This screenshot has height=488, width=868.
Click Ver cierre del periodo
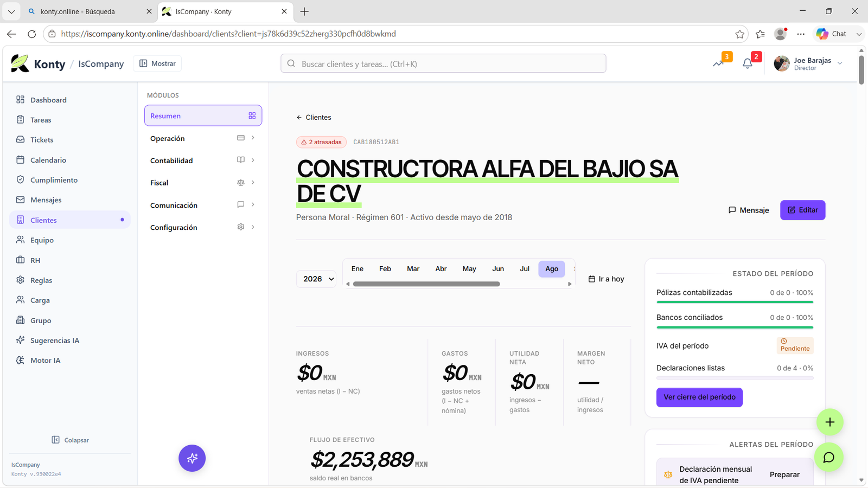[699, 397]
